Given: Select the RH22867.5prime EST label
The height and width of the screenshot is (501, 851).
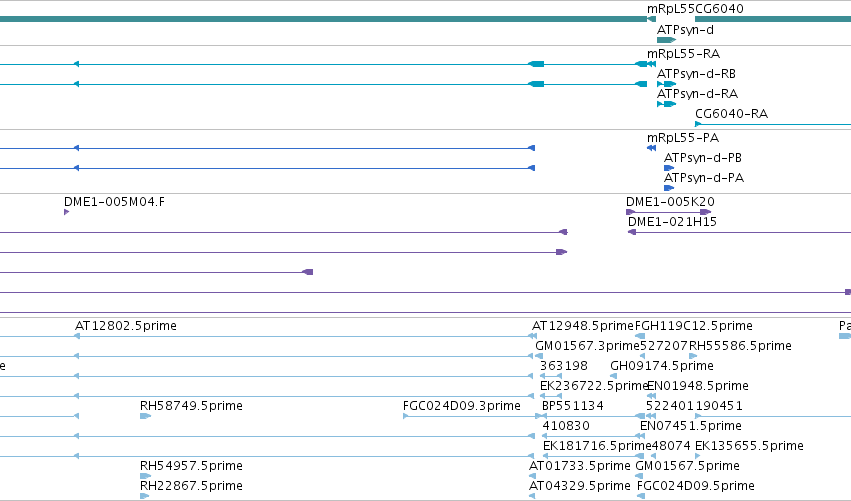Looking at the screenshot, I should click(x=191, y=486).
